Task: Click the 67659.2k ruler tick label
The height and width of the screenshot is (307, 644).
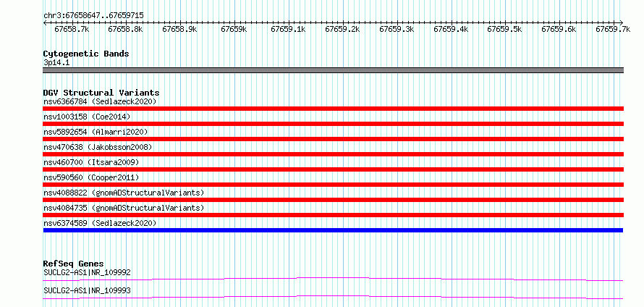Action: tap(342, 29)
